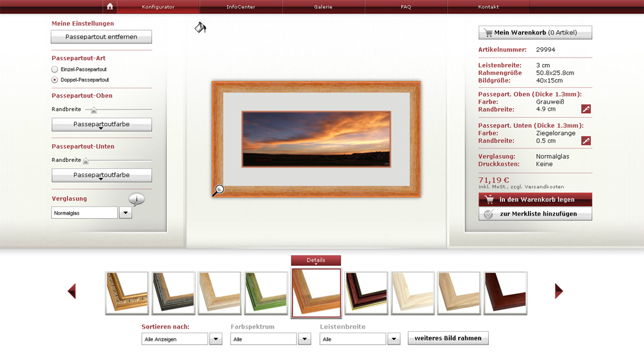
Task: Click the magnifying glass zoom icon on frame
Action: coord(219,190)
